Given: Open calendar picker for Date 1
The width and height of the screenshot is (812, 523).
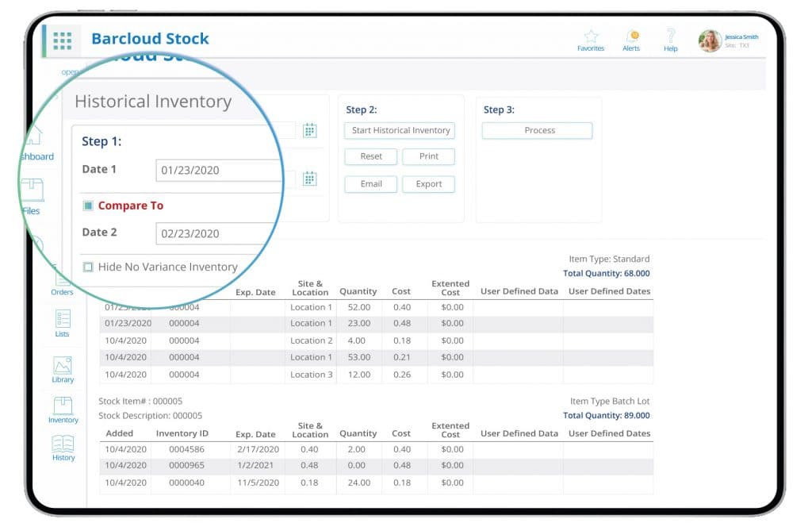Looking at the screenshot, I should point(310,131).
